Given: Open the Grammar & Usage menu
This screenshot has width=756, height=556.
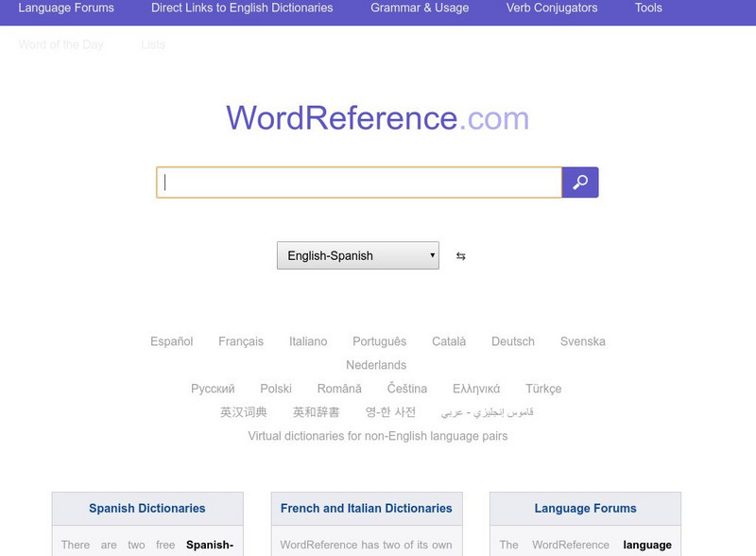Looking at the screenshot, I should point(420,8).
